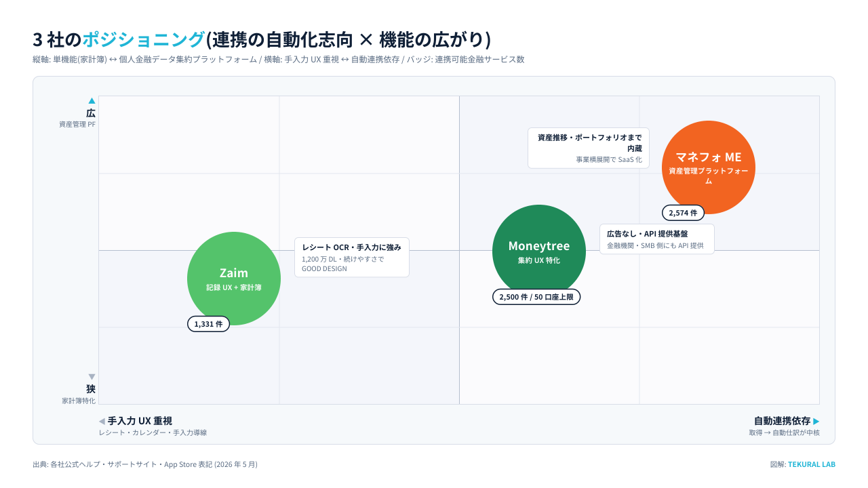Click the gray down arrow above 狭
Screen dimensions: 868x488
tap(92, 377)
